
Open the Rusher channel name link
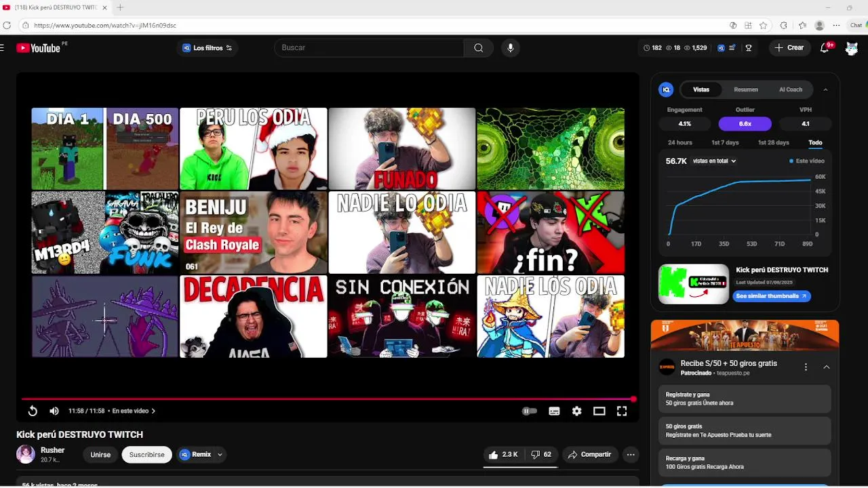click(52, 450)
